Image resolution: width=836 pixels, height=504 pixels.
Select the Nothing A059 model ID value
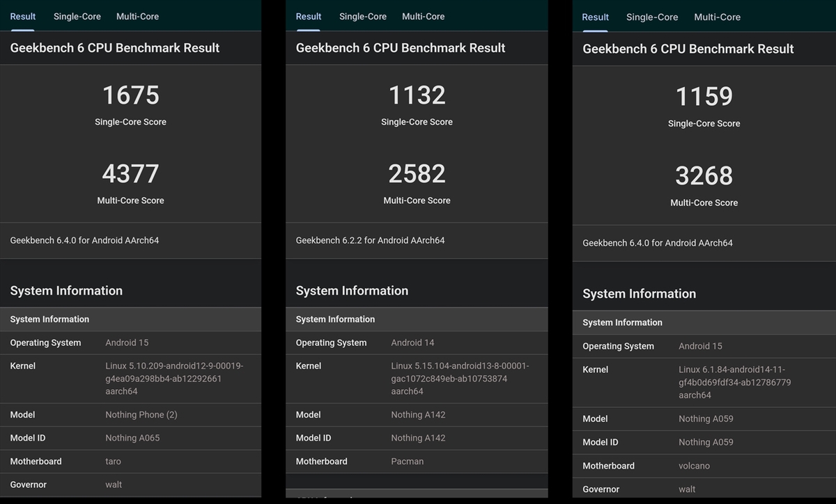click(706, 442)
